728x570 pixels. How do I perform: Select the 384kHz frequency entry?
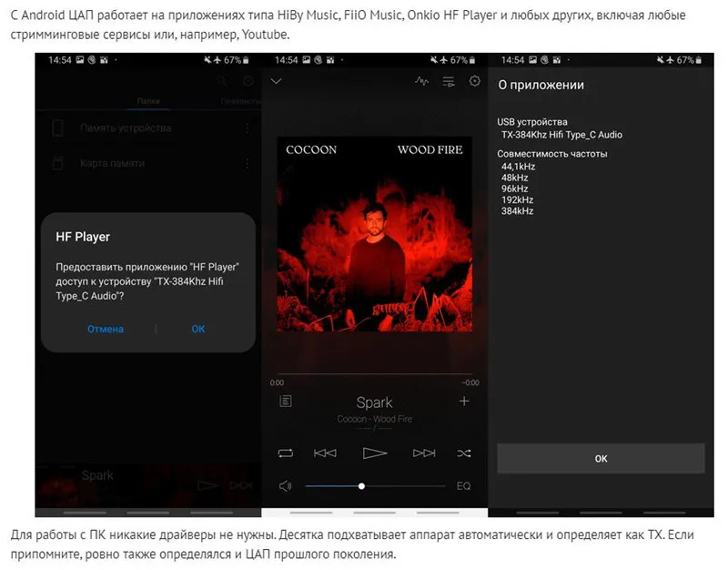point(517,211)
